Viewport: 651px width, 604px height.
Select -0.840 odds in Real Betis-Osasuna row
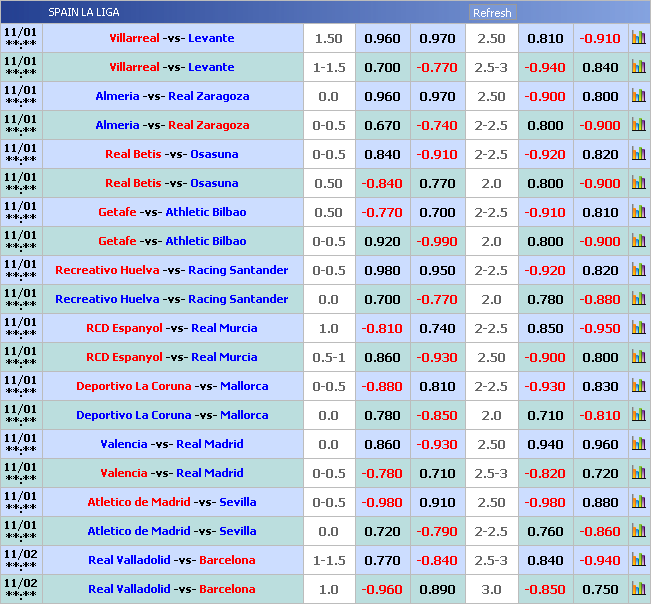(382, 183)
